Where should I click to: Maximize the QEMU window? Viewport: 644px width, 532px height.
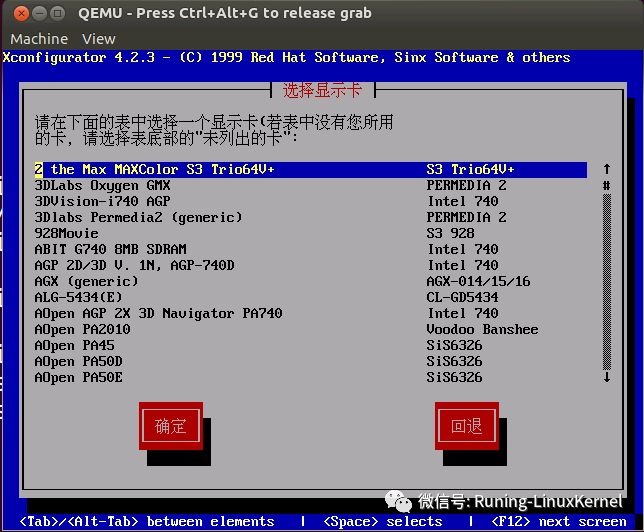click(58, 14)
